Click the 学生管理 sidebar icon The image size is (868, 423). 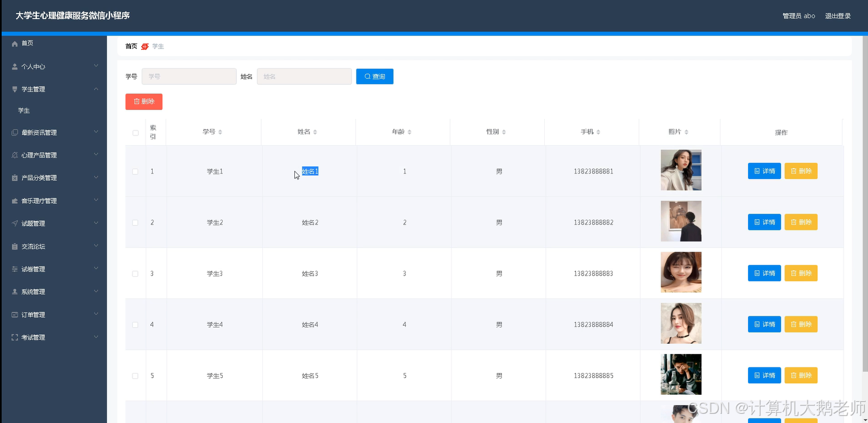15,89
